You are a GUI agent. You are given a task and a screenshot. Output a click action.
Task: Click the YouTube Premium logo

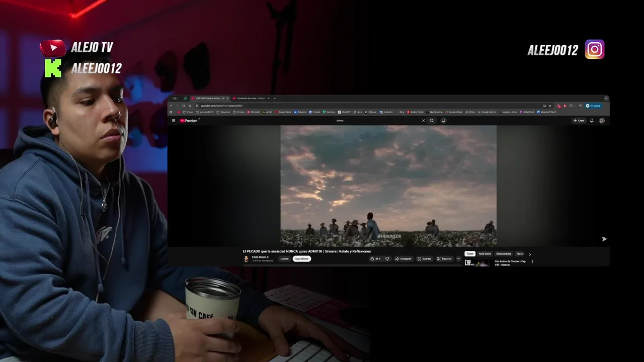(189, 121)
